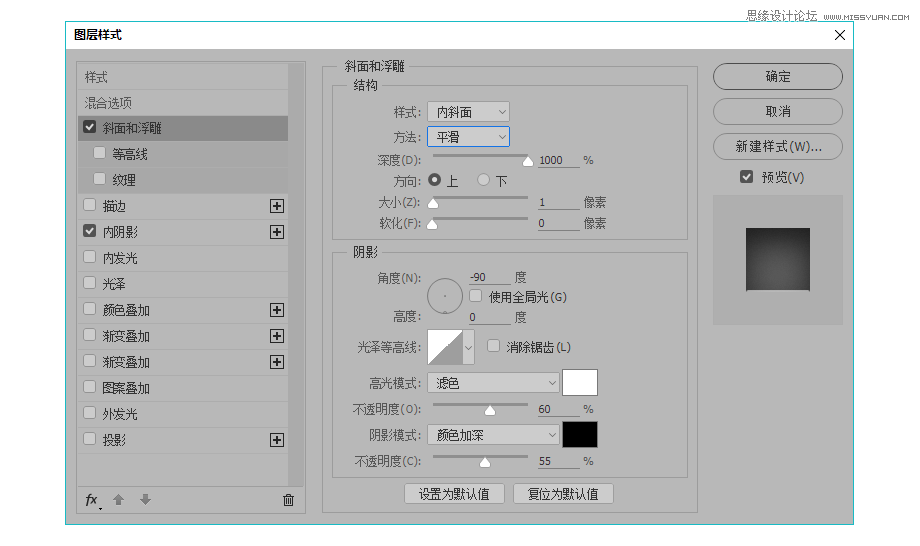Click the plus icon next to 颜色叠加

pyautogui.click(x=277, y=310)
